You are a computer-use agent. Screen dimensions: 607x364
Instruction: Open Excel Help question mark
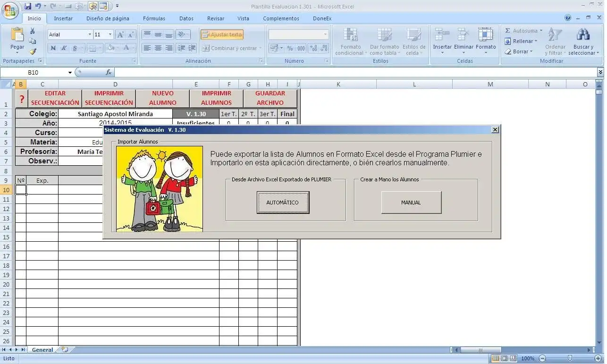[x=568, y=18]
